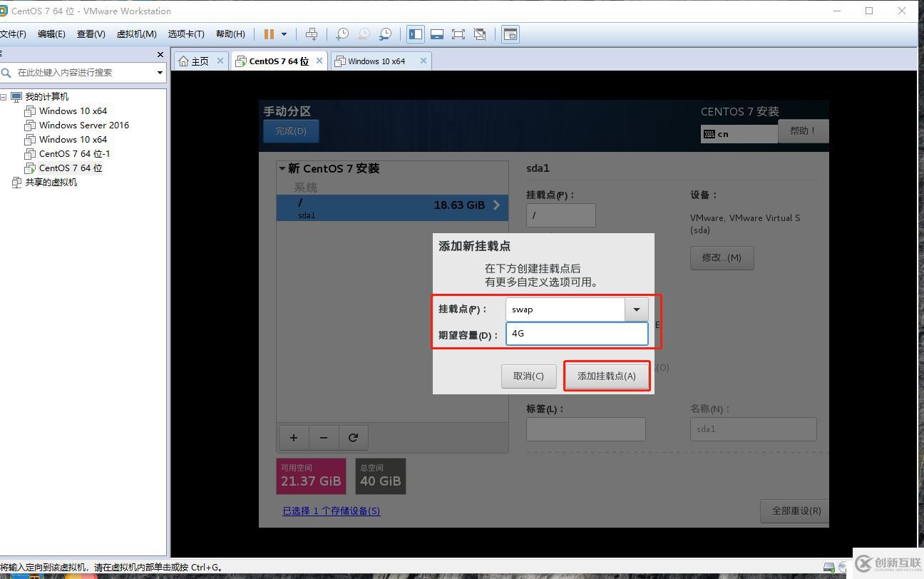
Task: Pause the virtual machine with the toolbar icon
Action: pos(269,34)
